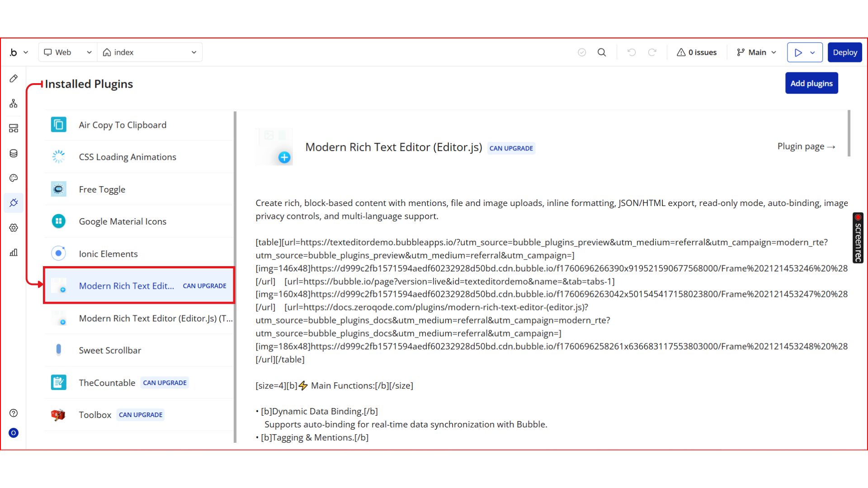Viewport: 868px width, 488px height.
Task: Open the Workflow tab icon in sidebar
Action: tap(14, 103)
